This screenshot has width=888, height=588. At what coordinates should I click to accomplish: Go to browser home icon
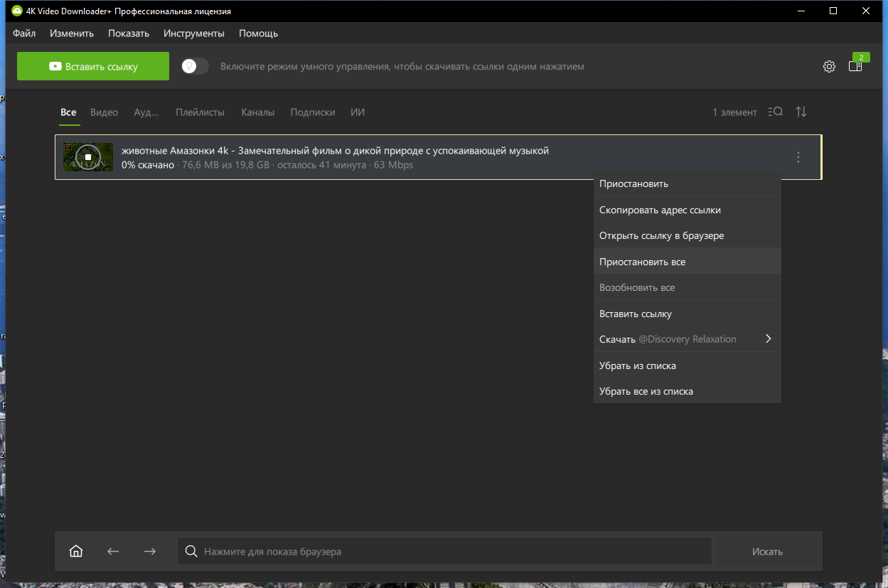[76, 551]
